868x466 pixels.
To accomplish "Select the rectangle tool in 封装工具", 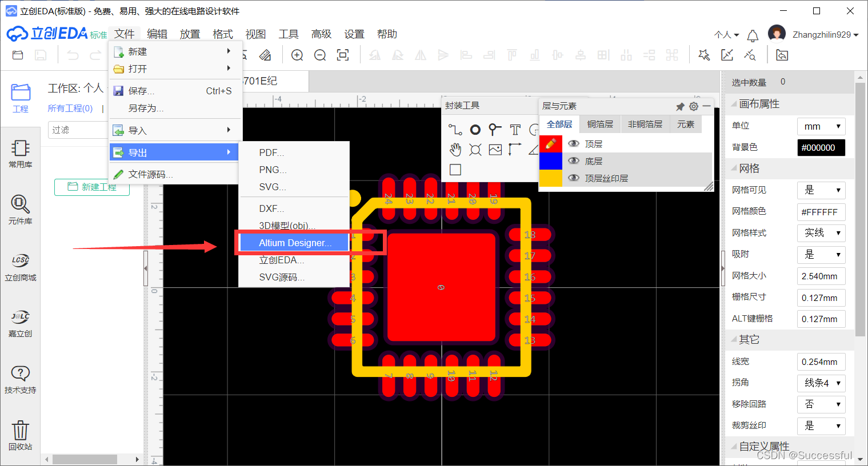I will click(455, 170).
